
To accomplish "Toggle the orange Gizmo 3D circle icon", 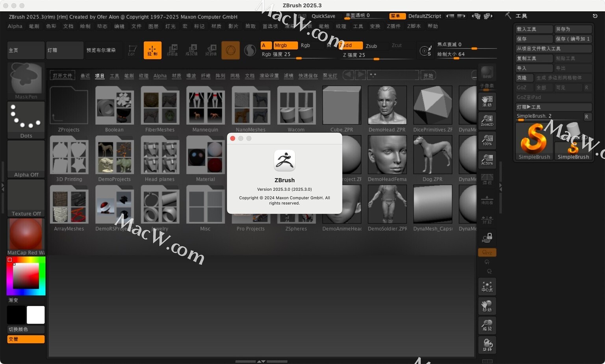I will 230,50.
